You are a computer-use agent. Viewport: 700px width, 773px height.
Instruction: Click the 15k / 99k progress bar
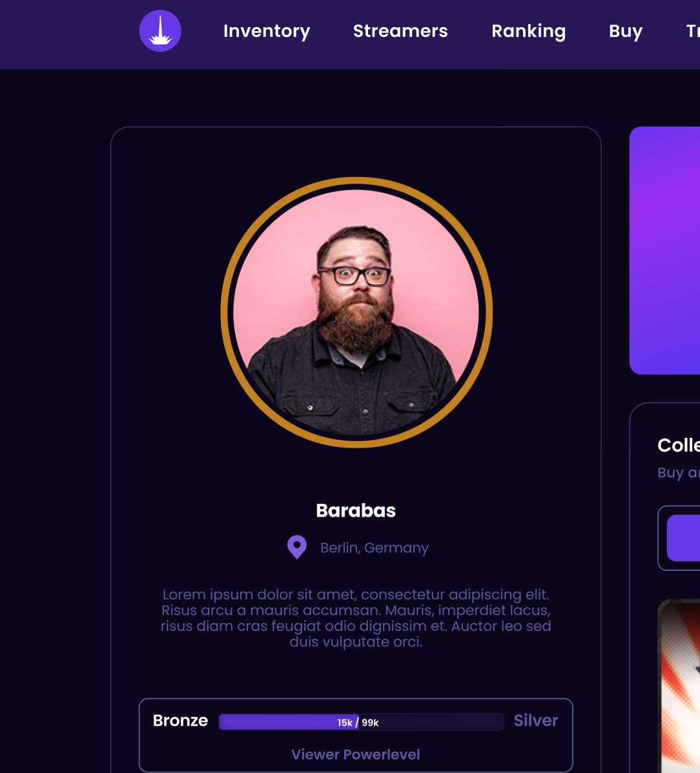pyautogui.click(x=362, y=722)
